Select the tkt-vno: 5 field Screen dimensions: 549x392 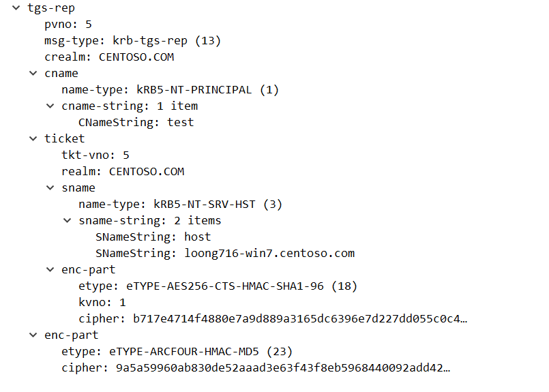pyautogui.click(x=95, y=155)
